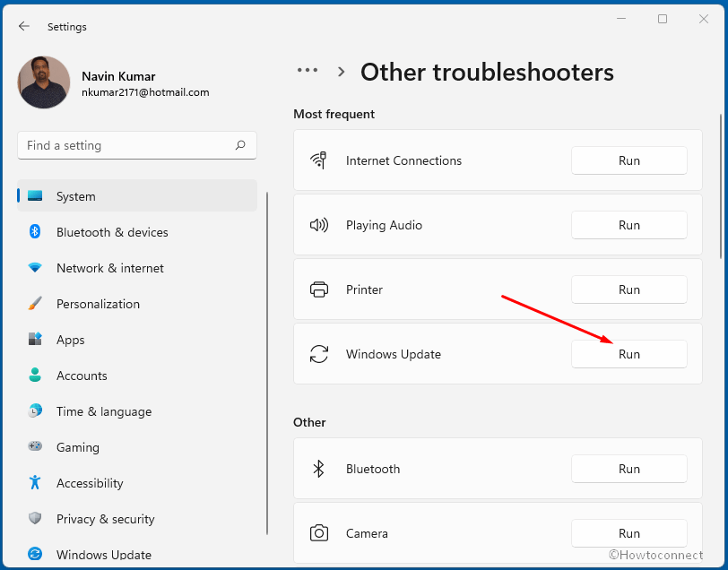Run the Bluetooth troubleshooter
The height and width of the screenshot is (570, 728).
(629, 469)
